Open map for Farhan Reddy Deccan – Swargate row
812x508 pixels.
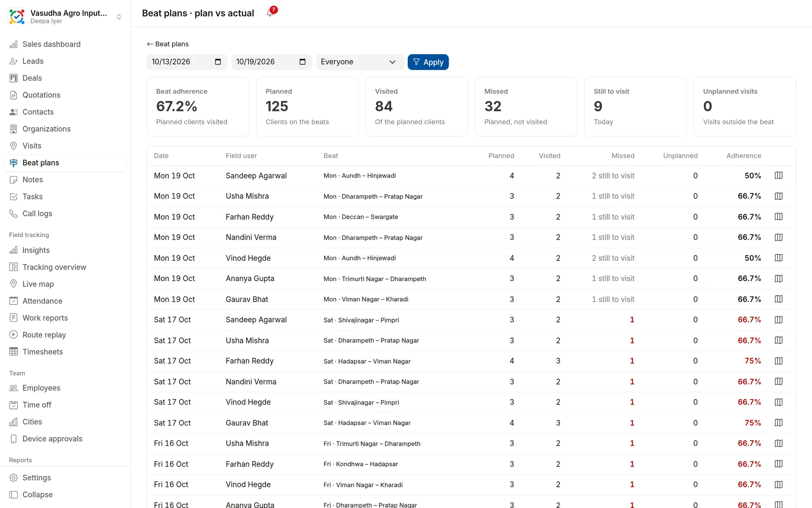779,217
